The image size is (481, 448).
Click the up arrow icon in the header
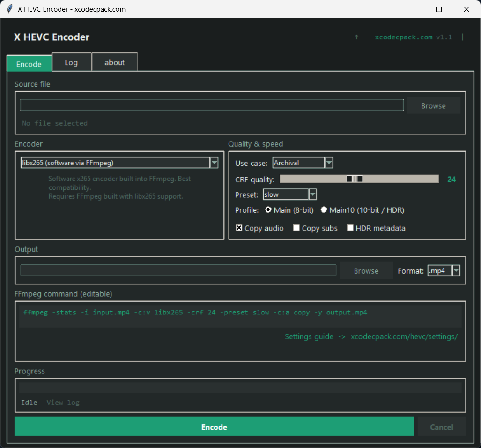[356, 37]
